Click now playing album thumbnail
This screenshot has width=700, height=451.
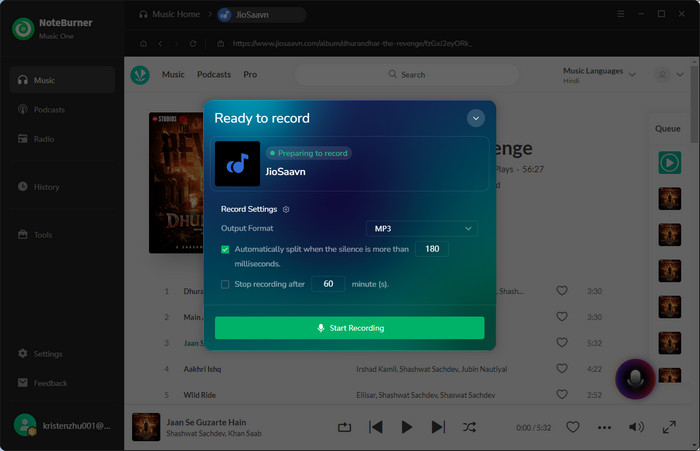pyautogui.click(x=146, y=427)
